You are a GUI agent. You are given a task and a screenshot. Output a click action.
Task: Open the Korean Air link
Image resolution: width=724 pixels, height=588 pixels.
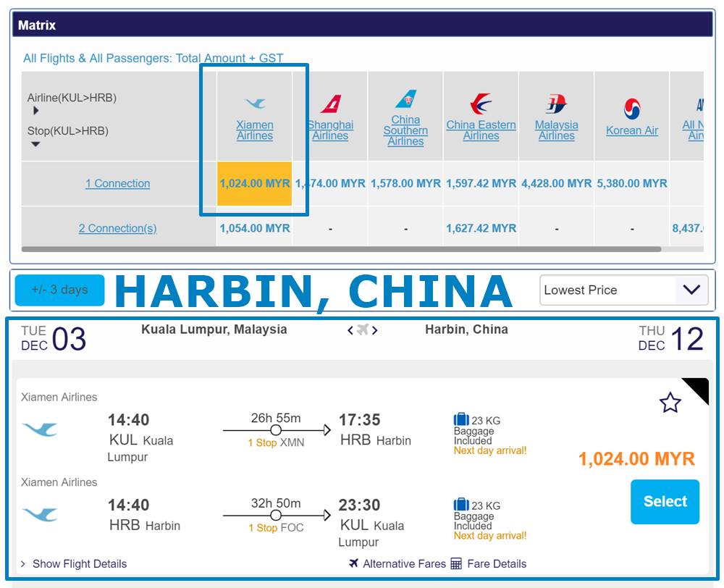pos(632,131)
